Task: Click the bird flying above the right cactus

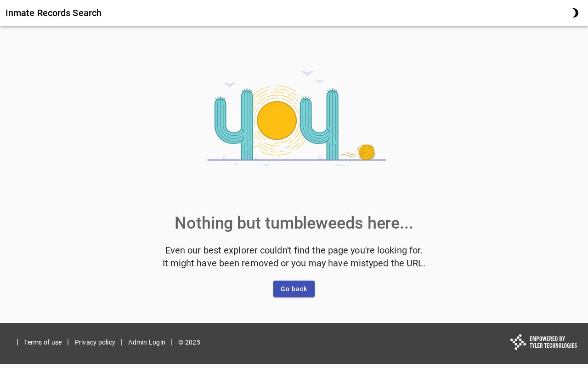Action: pyautogui.click(x=307, y=73)
